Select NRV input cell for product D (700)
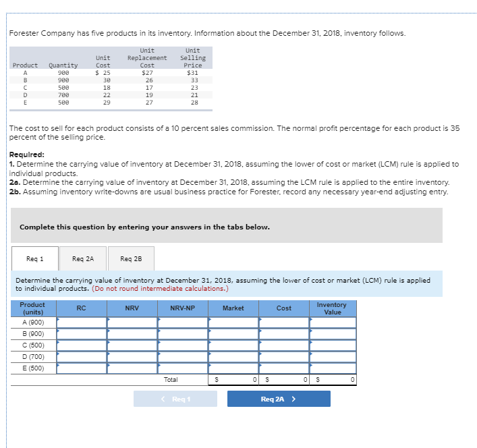The width and height of the screenshot is (477, 448). [x=132, y=357]
